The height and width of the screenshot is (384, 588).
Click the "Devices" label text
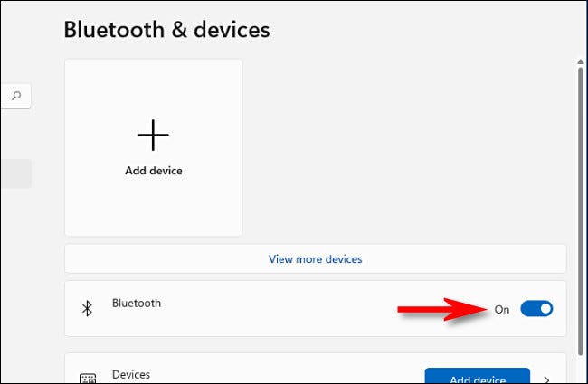[x=131, y=373]
